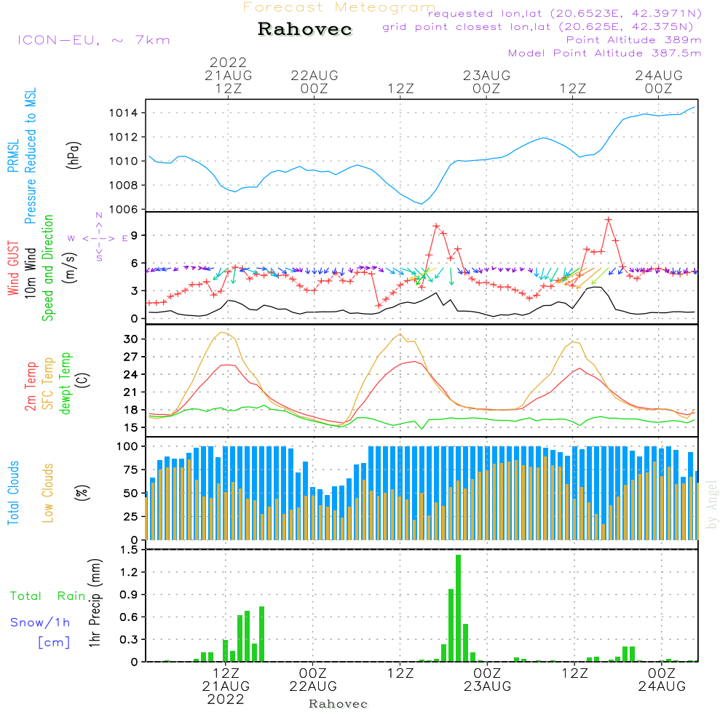
Task: Click the first SFC temperature peak
Action: click(223, 333)
